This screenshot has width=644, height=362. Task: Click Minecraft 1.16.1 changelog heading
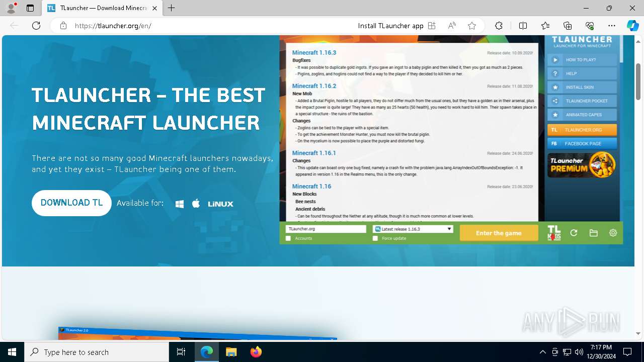[x=314, y=153]
